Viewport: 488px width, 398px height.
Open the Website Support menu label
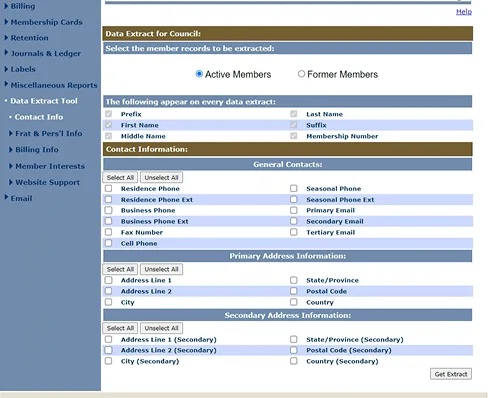(47, 182)
